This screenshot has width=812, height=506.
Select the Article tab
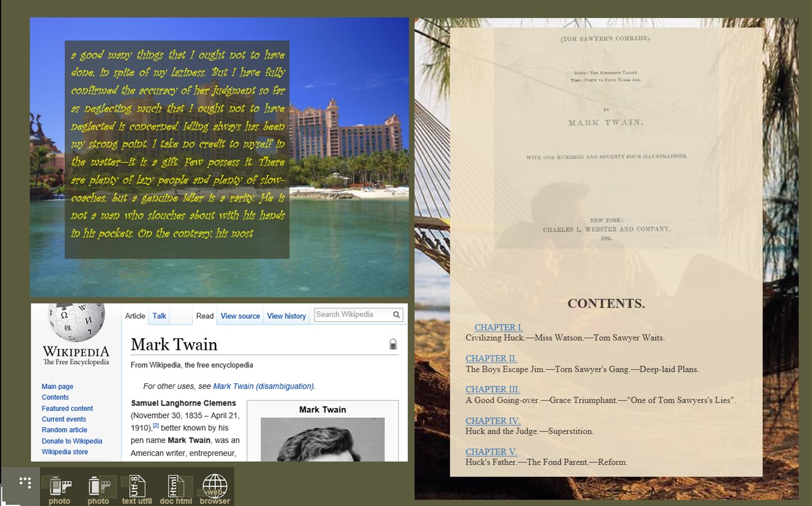click(135, 316)
